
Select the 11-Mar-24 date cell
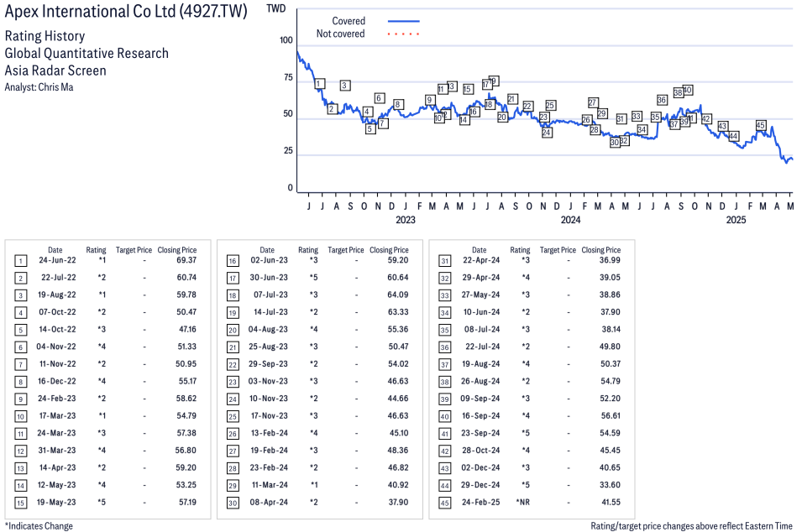click(x=270, y=485)
